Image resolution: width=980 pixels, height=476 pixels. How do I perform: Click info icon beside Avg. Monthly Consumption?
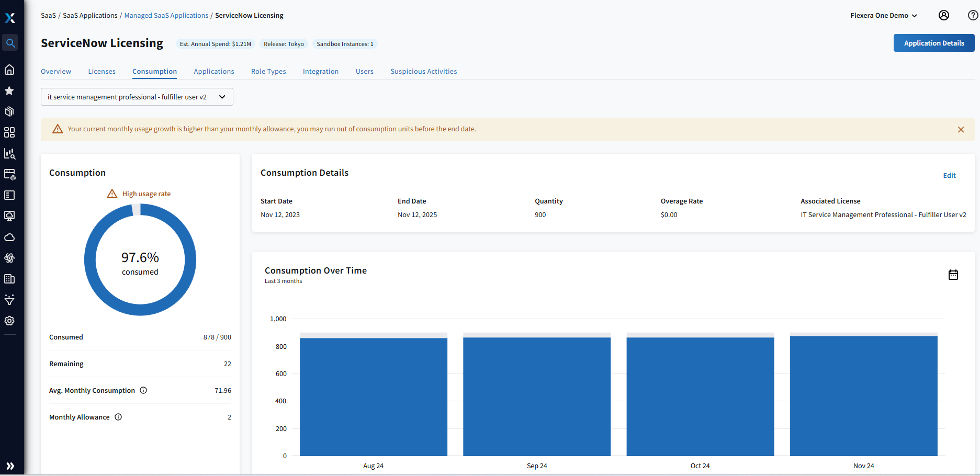pyautogui.click(x=143, y=390)
